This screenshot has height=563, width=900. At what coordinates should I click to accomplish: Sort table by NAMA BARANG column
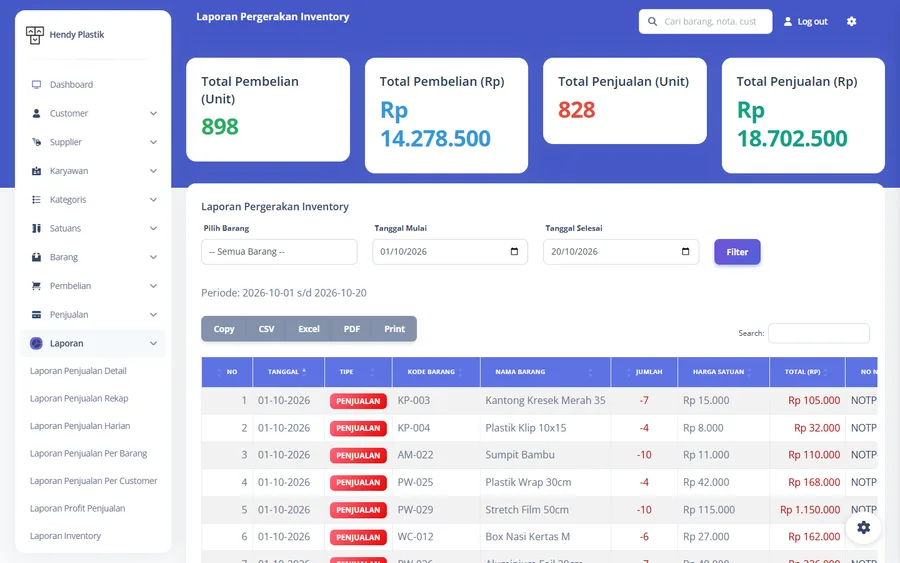[545, 372]
